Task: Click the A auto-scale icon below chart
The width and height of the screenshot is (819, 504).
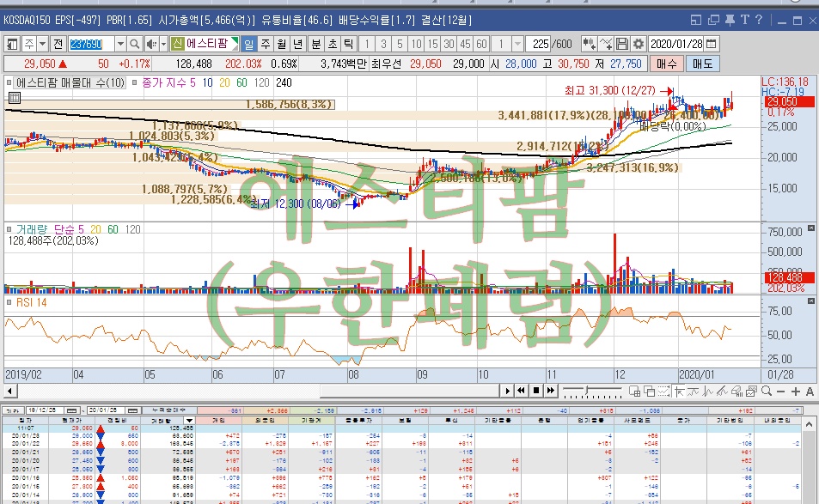Action: pyautogui.click(x=810, y=392)
